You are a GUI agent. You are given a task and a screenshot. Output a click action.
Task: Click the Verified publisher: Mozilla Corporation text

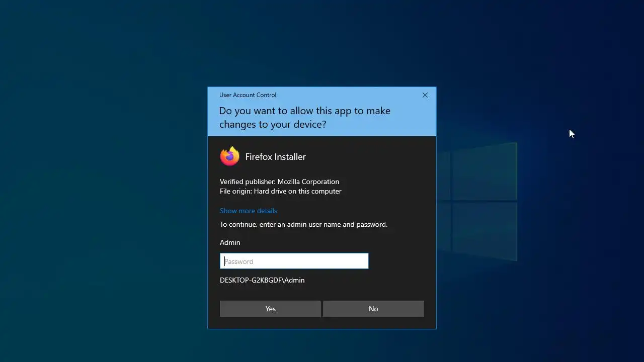[x=279, y=182]
